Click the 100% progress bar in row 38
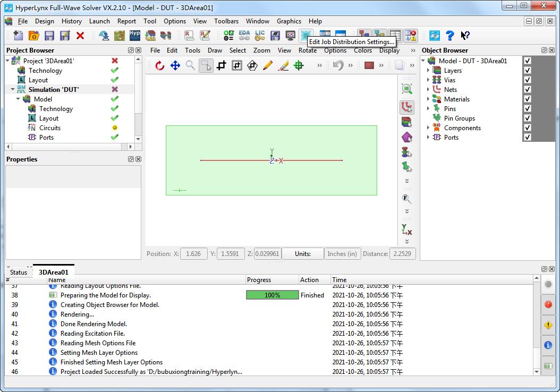Screen dimensions: 560x392 click(272, 295)
